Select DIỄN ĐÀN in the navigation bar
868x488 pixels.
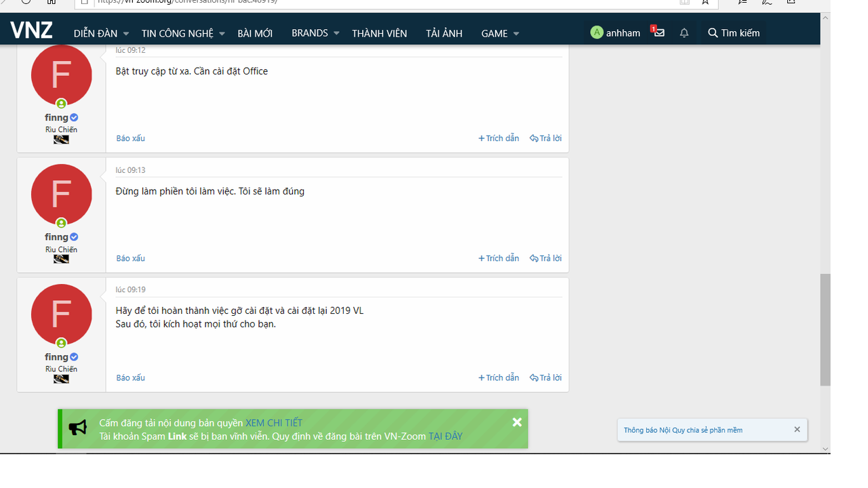pos(96,33)
